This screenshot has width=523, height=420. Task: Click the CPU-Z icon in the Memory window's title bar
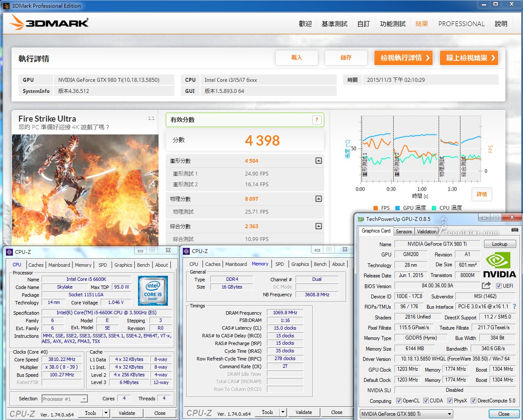186,251
